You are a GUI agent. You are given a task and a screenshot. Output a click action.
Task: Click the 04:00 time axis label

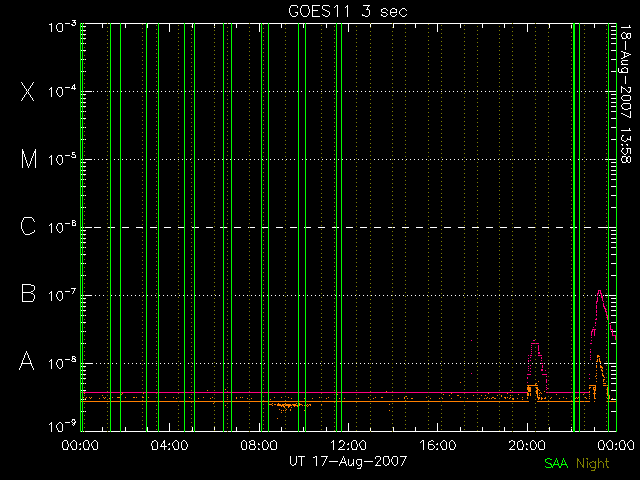(169, 445)
